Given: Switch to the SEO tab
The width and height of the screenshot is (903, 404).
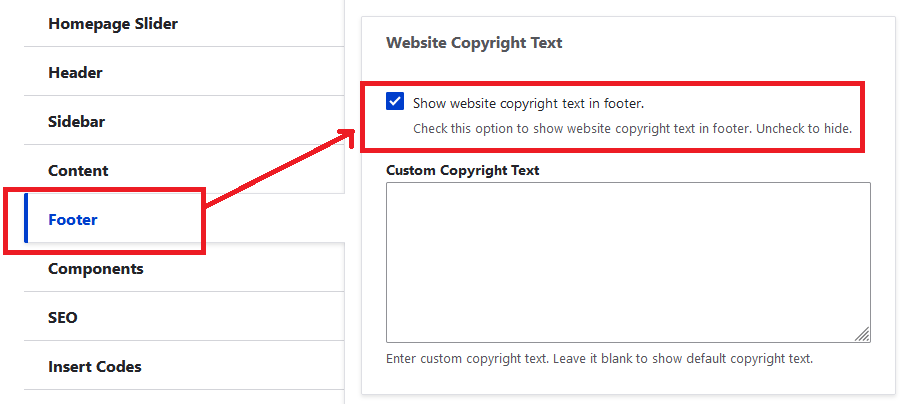Looking at the screenshot, I should [x=62, y=317].
